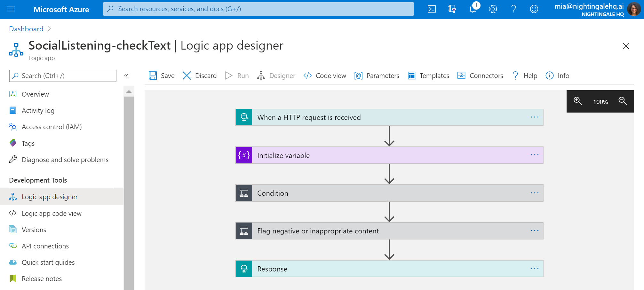The image size is (644, 290).
Task: Click the Condition step icon
Action: click(x=244, y=193)
